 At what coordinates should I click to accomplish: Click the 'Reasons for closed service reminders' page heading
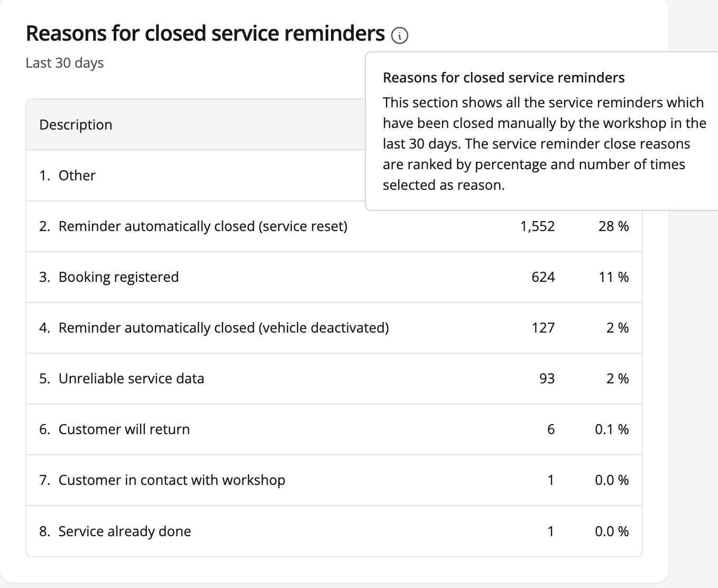pos(205,33)
